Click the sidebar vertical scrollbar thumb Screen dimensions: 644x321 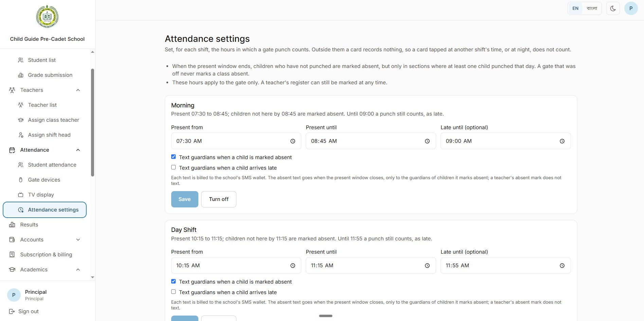[x=92, y=122]
